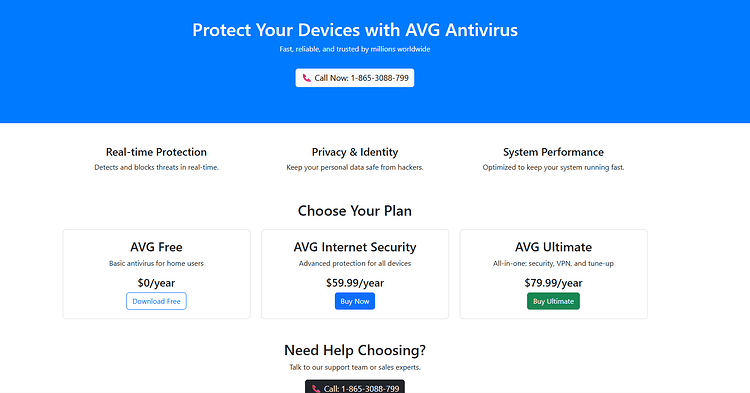Click the System Performance heading

pyautogui.click(x=553, y=152)
